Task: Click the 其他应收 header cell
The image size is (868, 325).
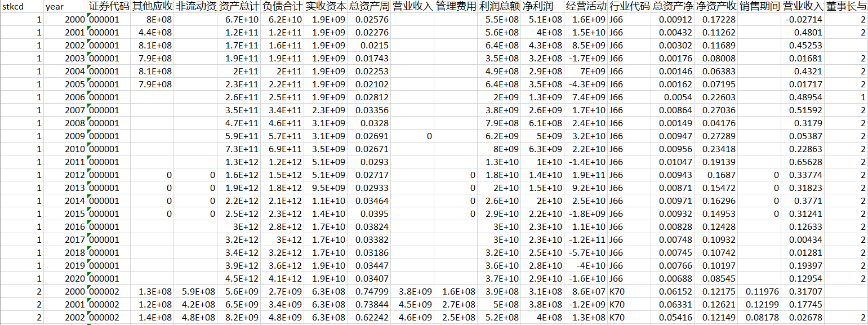Action: click(152, 7)
